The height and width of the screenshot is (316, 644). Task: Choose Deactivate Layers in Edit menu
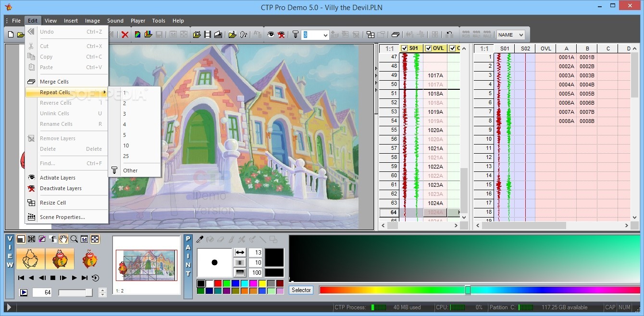pos(67,188)
